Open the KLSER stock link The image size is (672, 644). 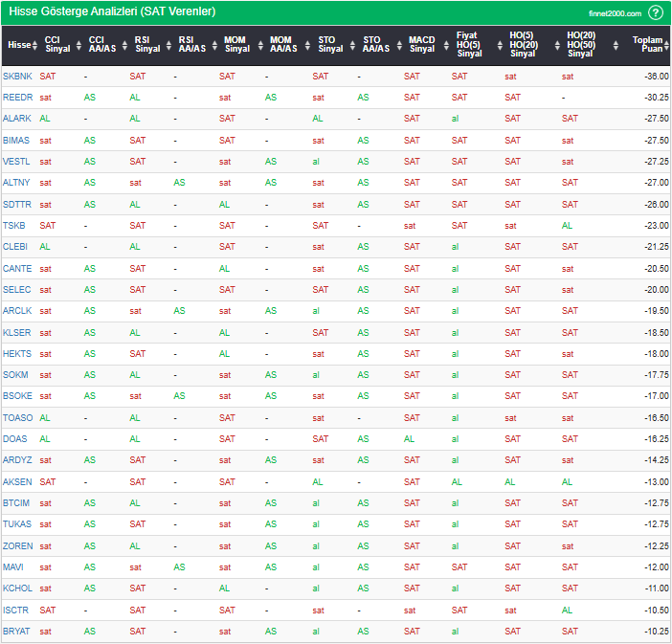pos(16,332)
